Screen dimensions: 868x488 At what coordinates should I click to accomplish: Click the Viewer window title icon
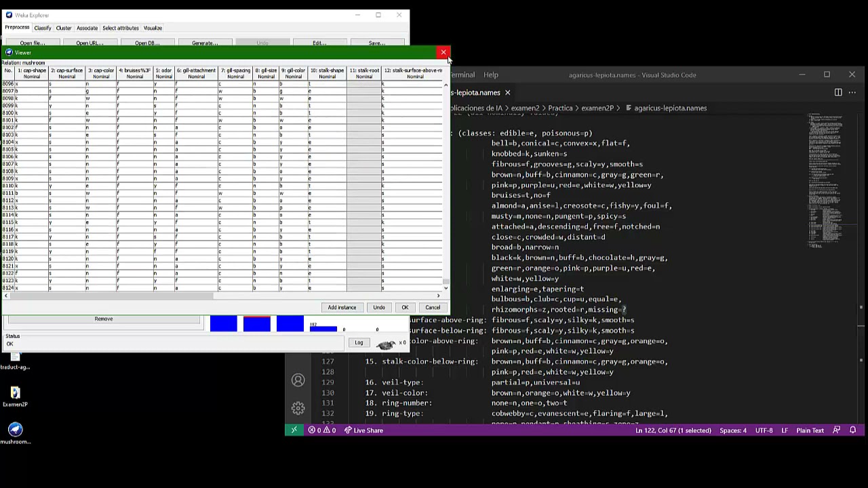pos(9,52)
